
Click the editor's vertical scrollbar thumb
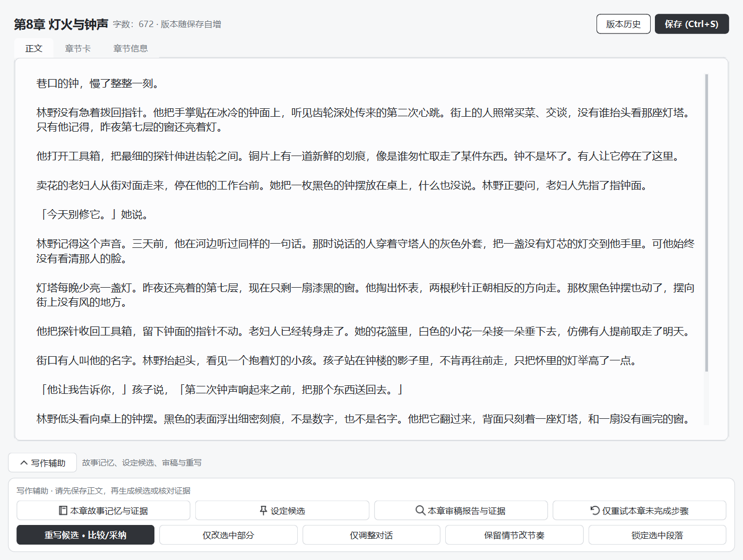tap(706, 223)
